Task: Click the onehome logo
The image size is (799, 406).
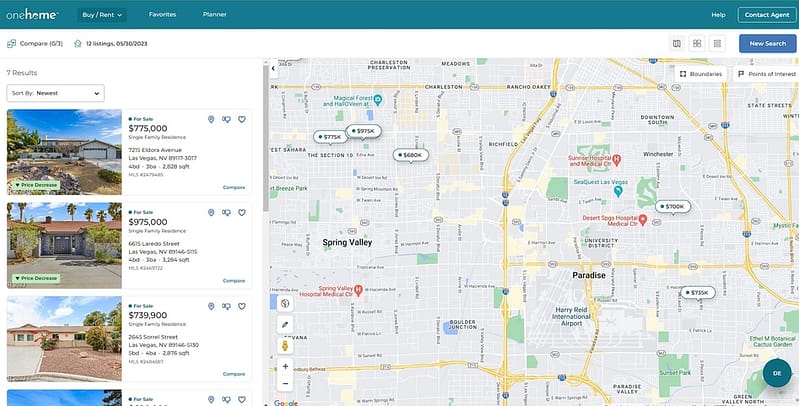Action: (32, 15)
